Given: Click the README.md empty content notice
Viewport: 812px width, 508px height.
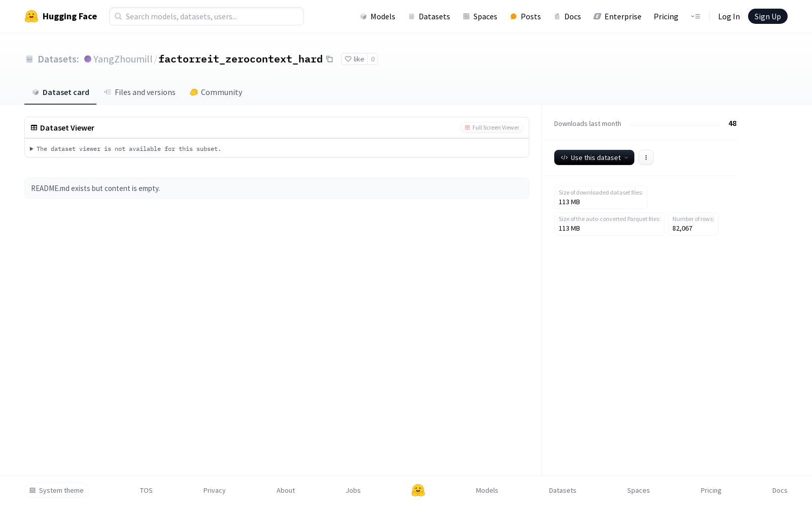Looking at the screenshot, I should pos(277,188).
